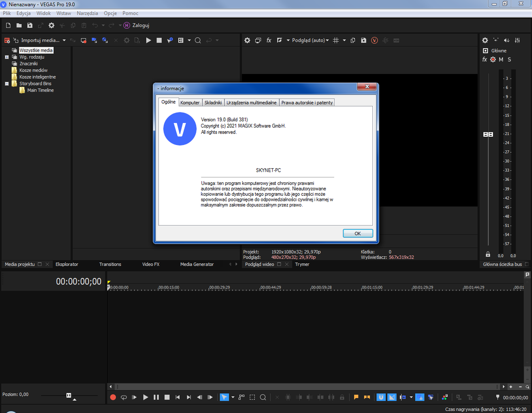Open the Importuj media dropdown arrow
Image resolution: width=532 pixels, height=413 pixels.
click(x=64, y=40)
